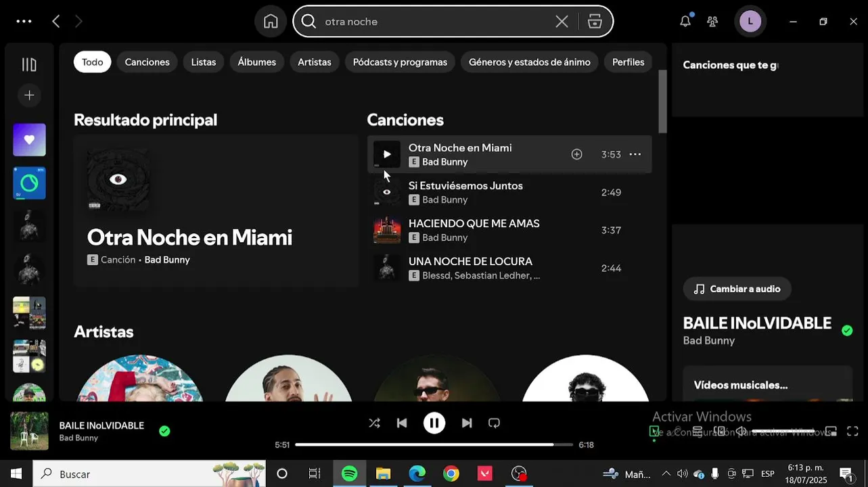The height and width of the screenshot is (487, 868).
Task: Open the Windows Start button
Action: tap(16, 474)
